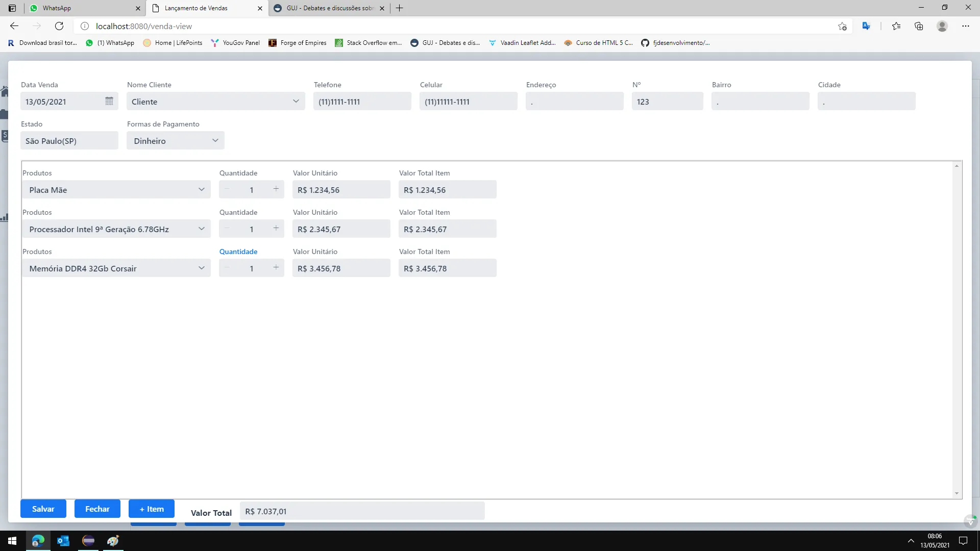Screen dimensions: 980x551
Task: Expand the Processador Intel product dropdown
Action: point(202,229)
